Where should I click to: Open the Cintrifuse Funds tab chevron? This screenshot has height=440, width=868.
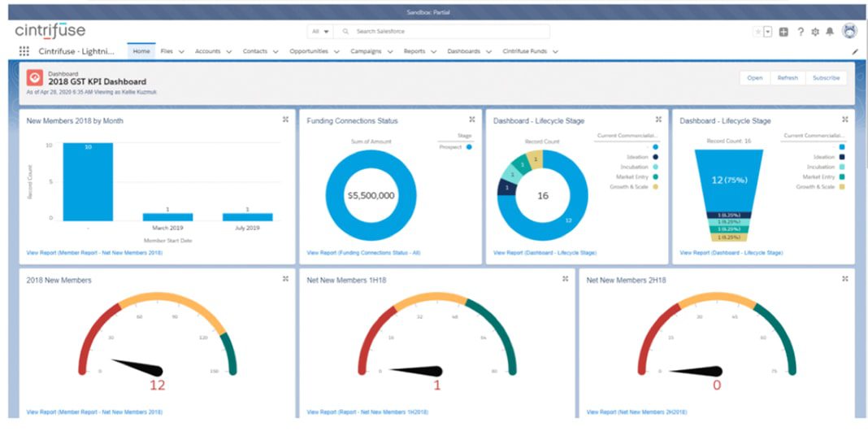point(555,51)
